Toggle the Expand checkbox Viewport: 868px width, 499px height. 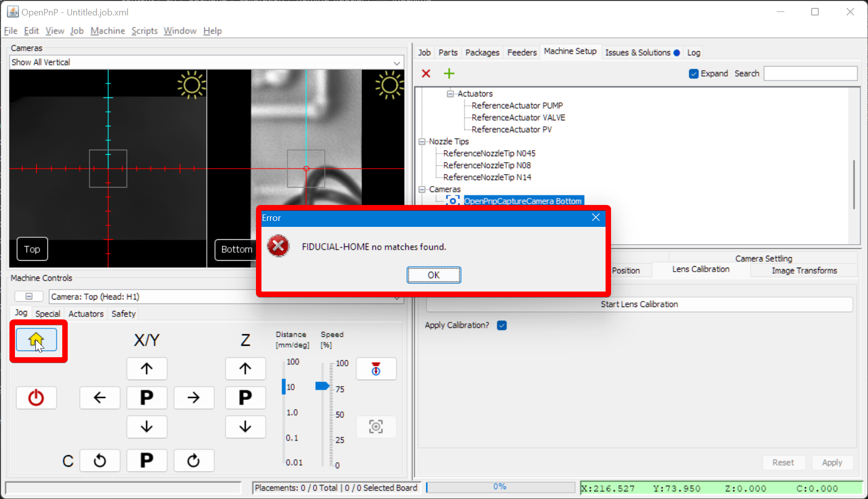(693, 74)
